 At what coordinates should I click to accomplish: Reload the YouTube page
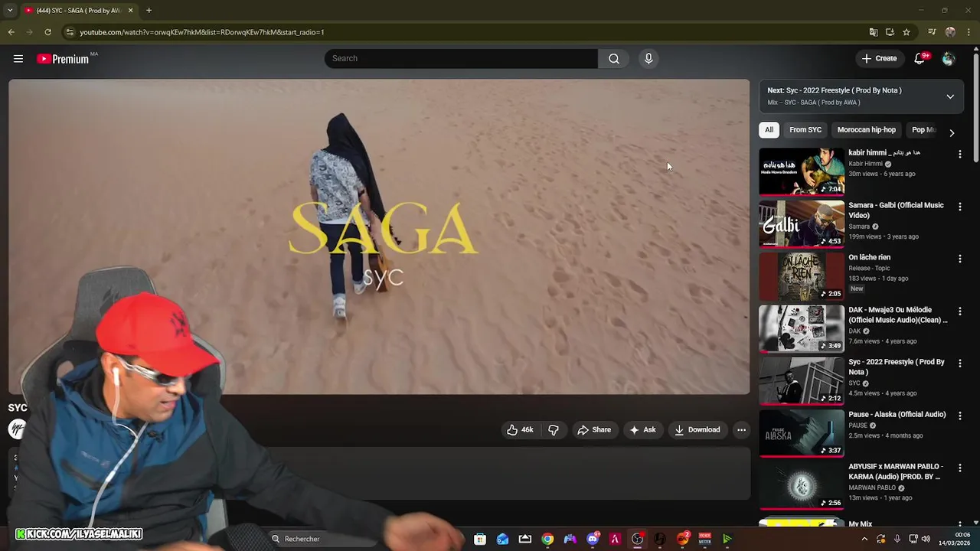click(47, 32)
